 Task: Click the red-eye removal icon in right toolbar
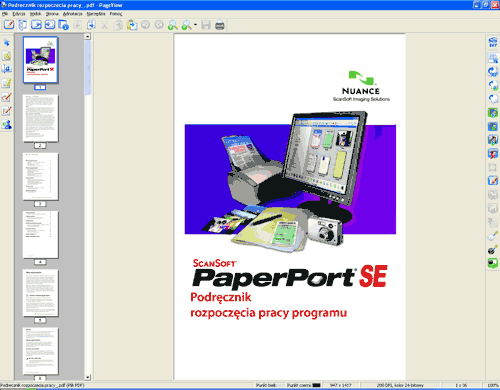(493, 153)
